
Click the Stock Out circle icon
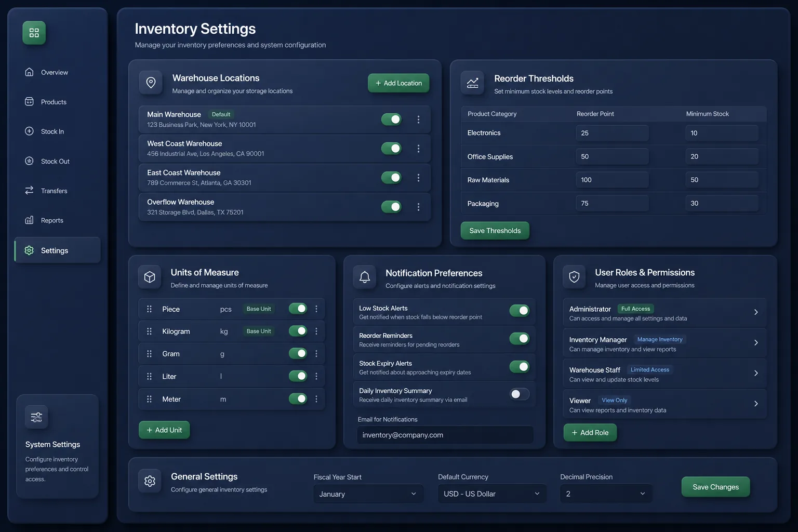click(x=30, y=161)
